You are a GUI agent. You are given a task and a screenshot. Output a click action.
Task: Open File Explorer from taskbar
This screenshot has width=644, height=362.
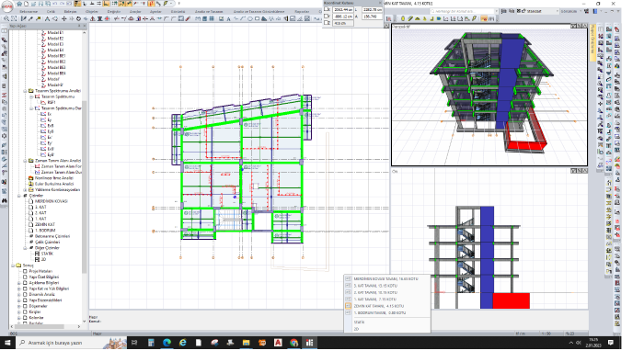tap(246, 343)
